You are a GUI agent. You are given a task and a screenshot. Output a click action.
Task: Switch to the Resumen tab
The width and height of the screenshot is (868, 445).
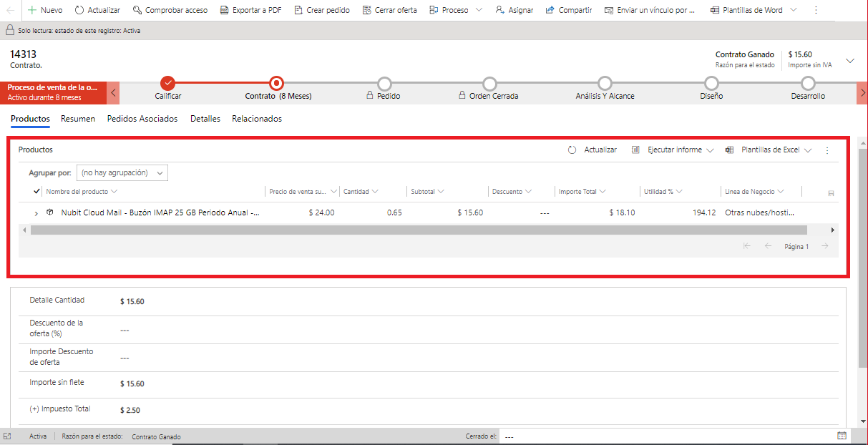click(x=78, y=119)
